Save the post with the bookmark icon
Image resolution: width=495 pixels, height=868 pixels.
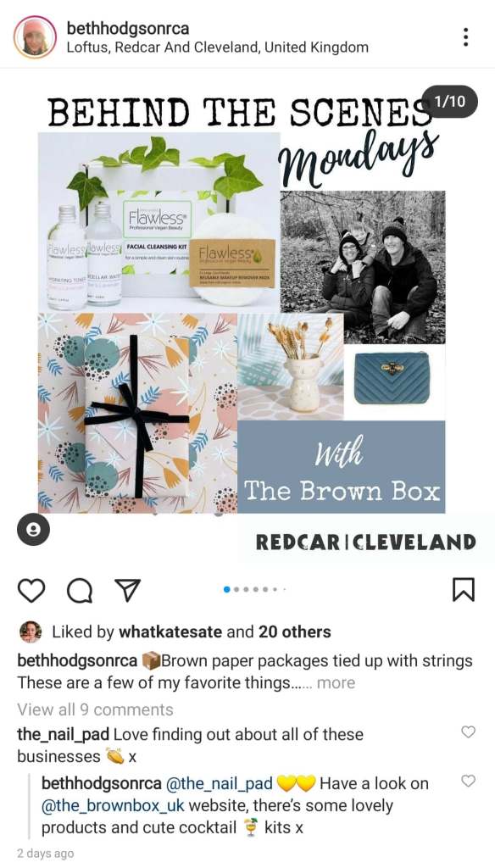tap(464, 590)
